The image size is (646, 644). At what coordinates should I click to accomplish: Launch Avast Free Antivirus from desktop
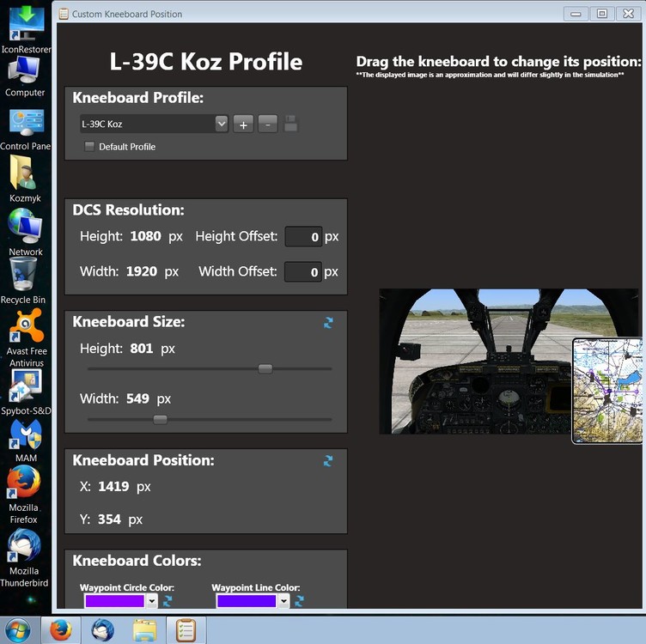pyautogui.click(x=27, y=337)
